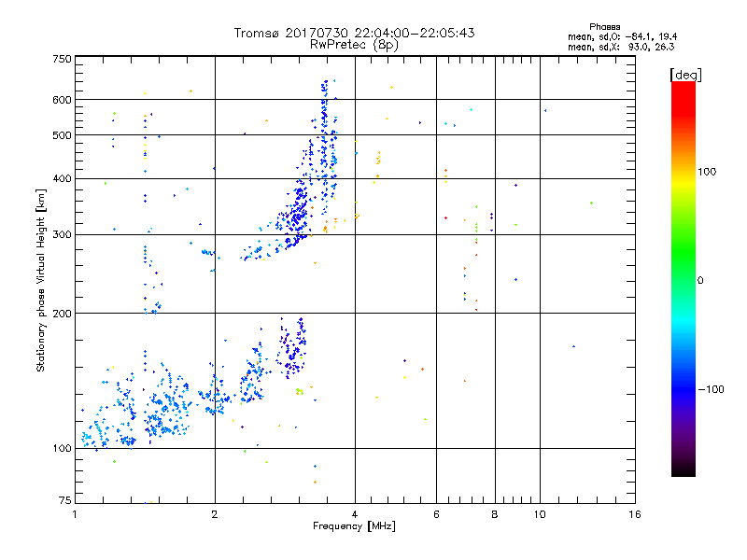Viewport: 747px width, 560px height.
Task: Click the "RwPretec (8p)" subtitle
Action: click(x=354, y=45)
